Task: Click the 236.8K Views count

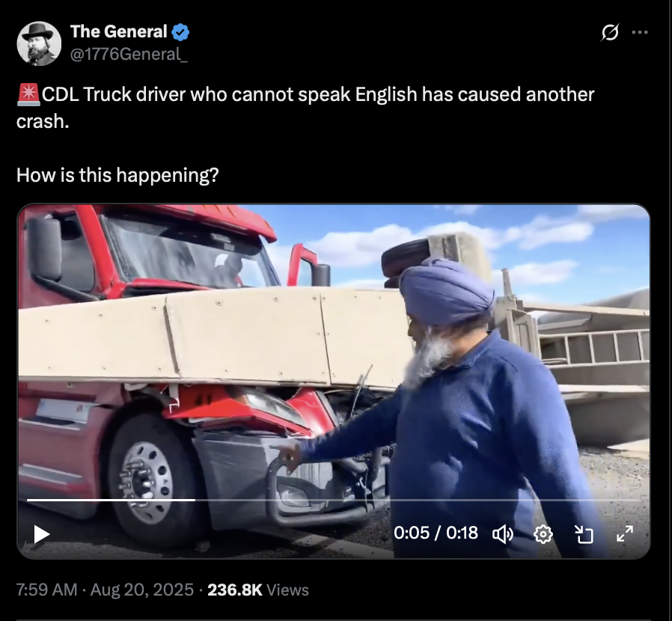Action: (x=258, y=590)
